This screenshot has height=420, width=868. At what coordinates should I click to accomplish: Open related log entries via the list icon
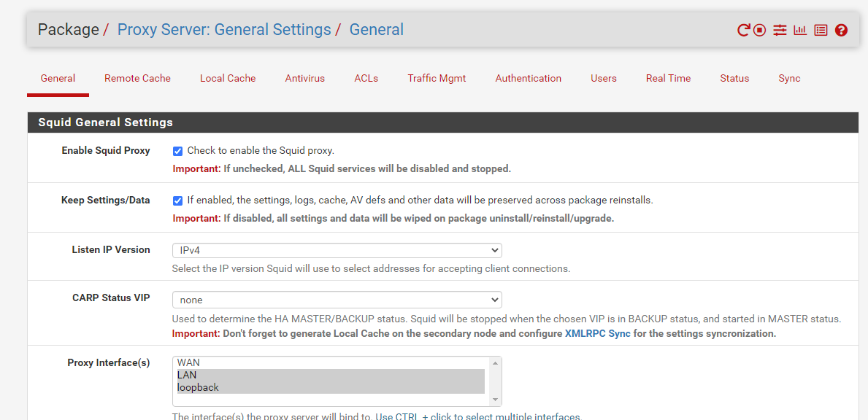(x=821, y=31)
